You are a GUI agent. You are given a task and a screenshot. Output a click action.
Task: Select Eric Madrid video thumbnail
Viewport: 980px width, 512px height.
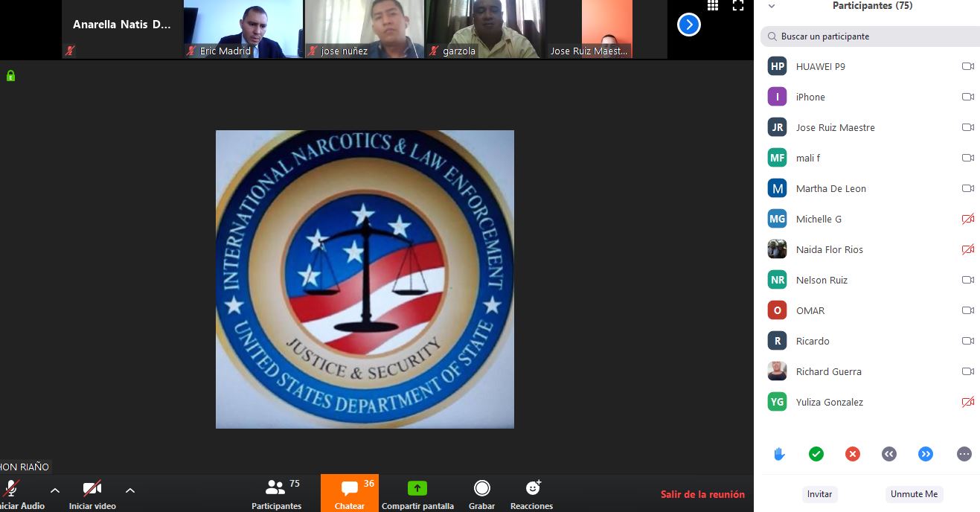(243, 29)
